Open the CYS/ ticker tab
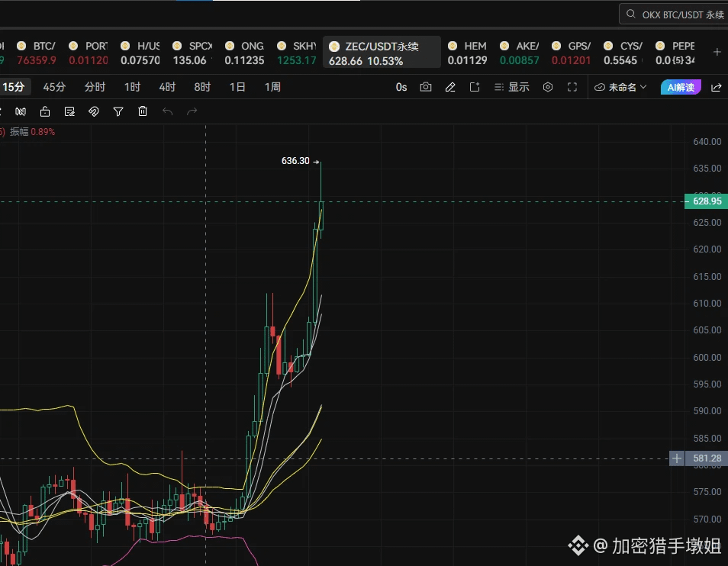728x566 pixels. point(623,53)
